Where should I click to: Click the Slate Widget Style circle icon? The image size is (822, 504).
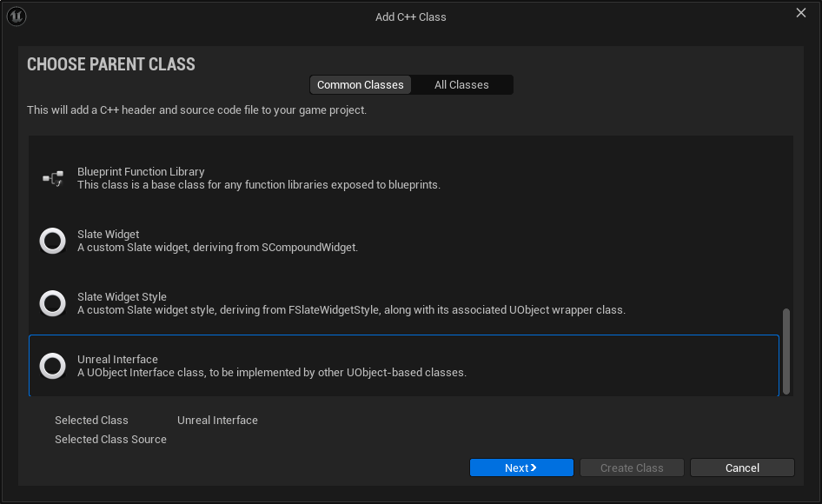(x=52, y=303)
